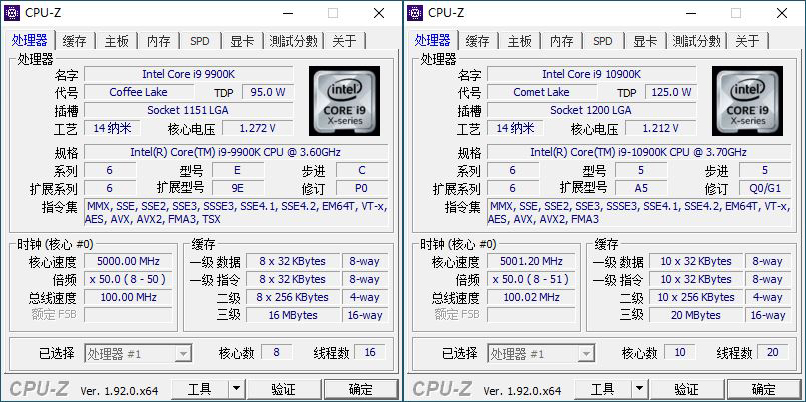Image resolution: width=806 pixels, height=402 pixels.
Task: Click Socket 1151 LGA field
Action: click(x=189, y=110)
